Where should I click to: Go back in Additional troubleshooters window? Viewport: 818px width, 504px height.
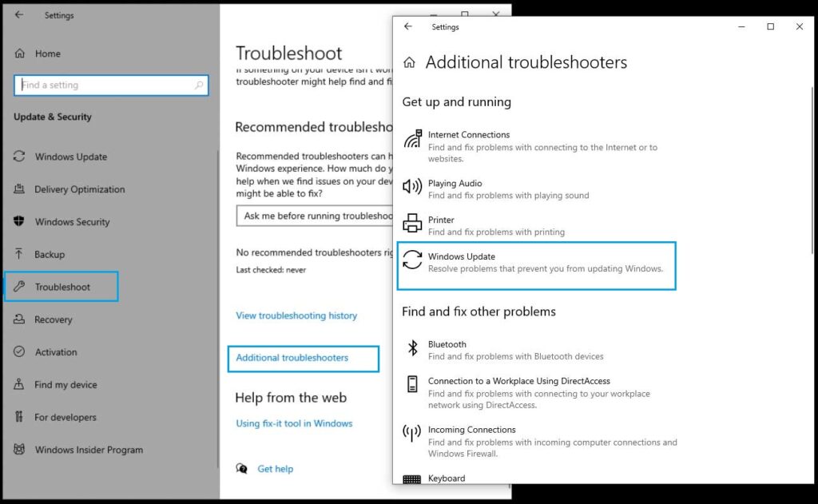pyautogui.click(x=408, y=26)
